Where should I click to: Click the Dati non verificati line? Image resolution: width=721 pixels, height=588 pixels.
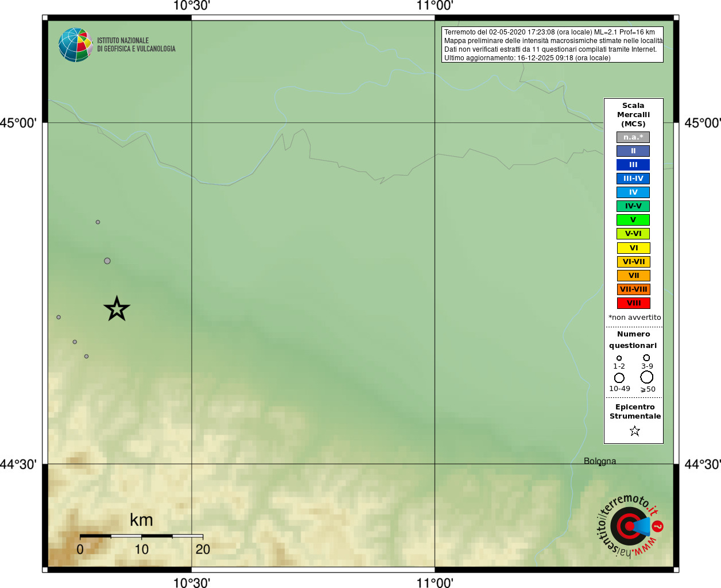tap(551, 49)
